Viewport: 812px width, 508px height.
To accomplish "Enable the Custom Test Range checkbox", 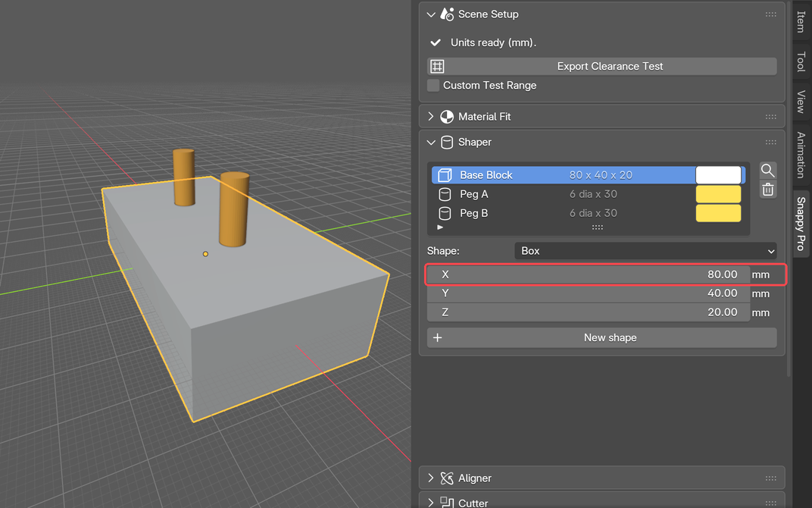I will tap(433, 86).
